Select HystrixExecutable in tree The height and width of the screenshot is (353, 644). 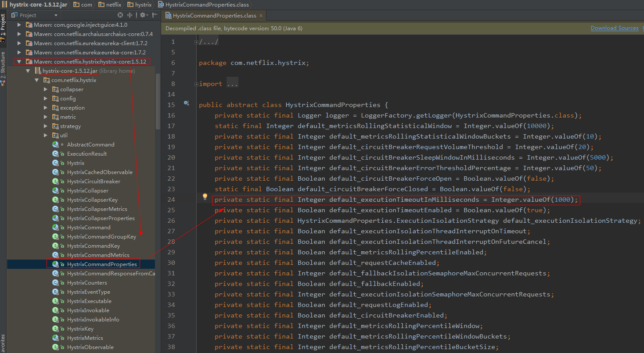pyautogui.click(x=89, y=301)
